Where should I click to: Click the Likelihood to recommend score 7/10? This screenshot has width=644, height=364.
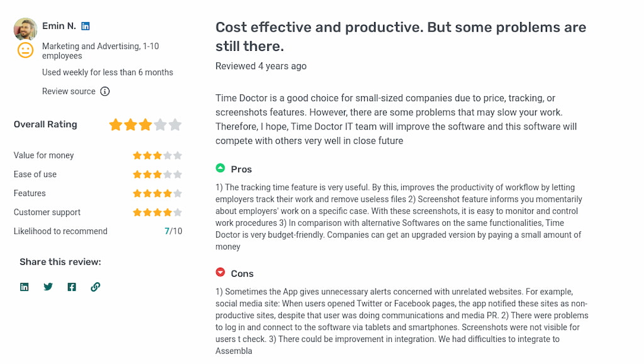[x=173, y=231]
